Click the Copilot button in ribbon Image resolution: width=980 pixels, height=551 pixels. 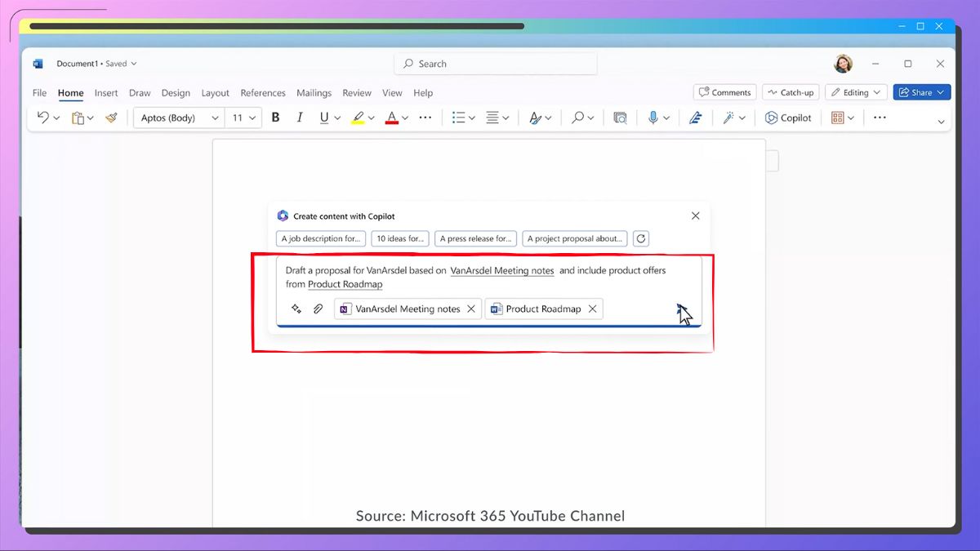[788, 118]
